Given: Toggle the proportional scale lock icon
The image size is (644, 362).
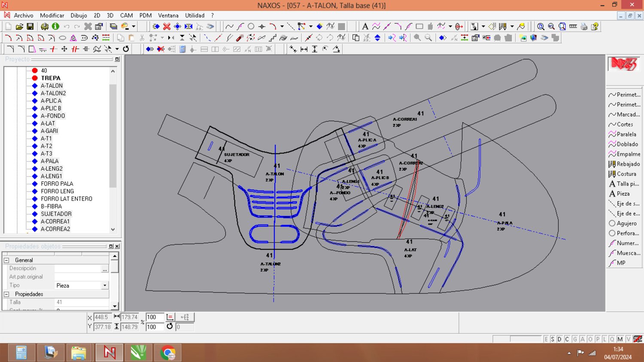Looking at the screenshot, I should [x=170, y=317].
